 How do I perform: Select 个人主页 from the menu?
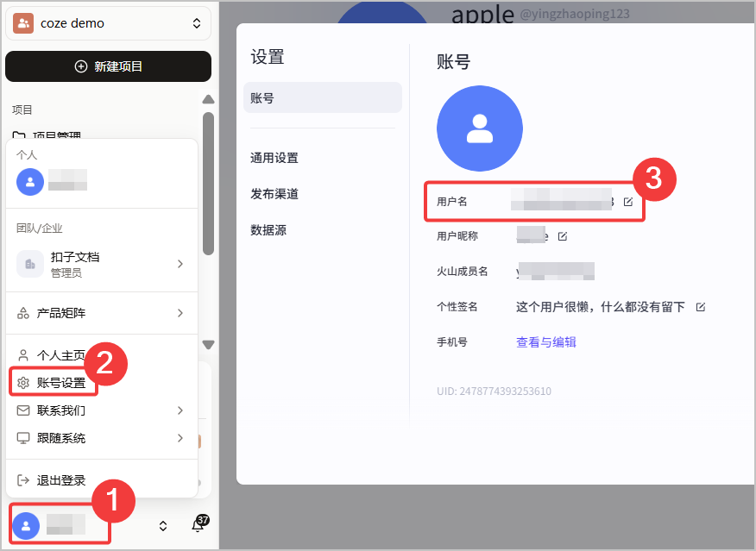pyautogui.click(x=60, y=355)
